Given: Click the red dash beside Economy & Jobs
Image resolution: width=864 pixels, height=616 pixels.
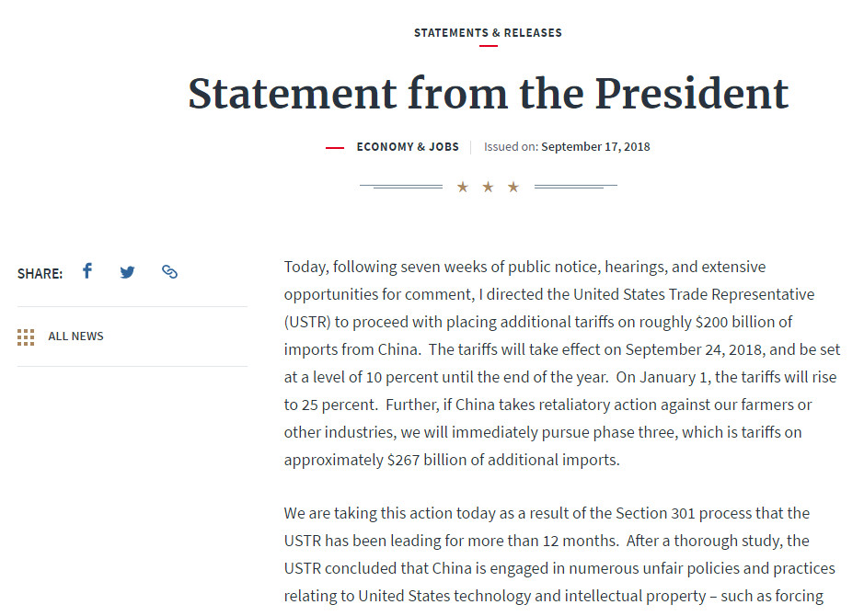Looking at the screenshot, I should 335,147.
